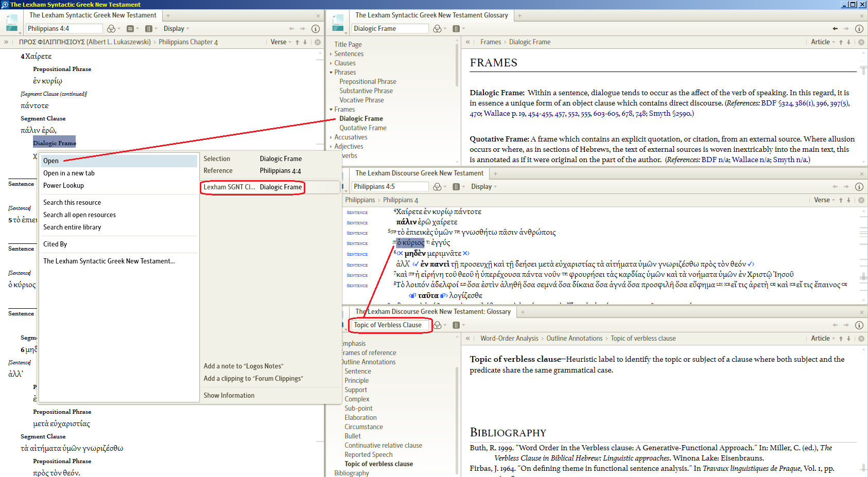868x477 pixels.
Task: Open parallel resources in Discourse Glossary panel
Action: click(x=456, y=325)
